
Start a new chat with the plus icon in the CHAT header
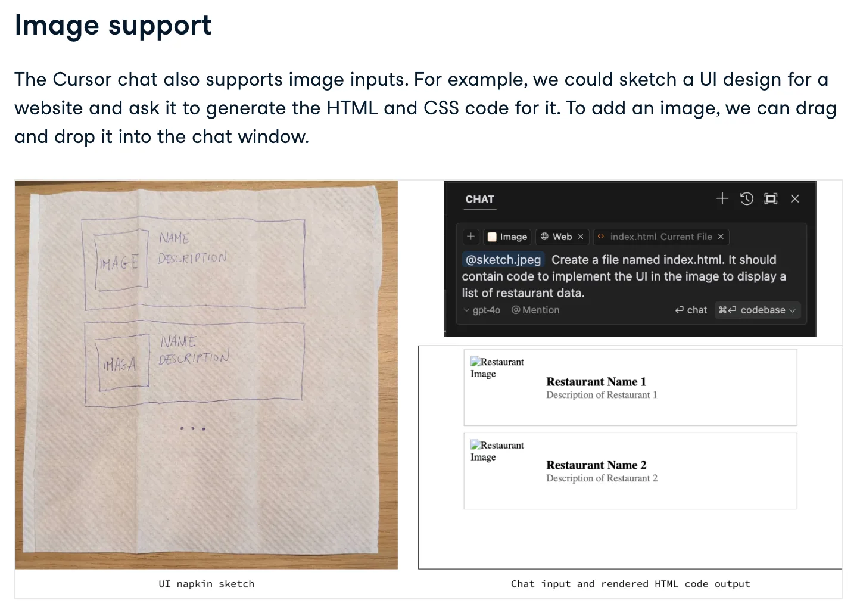[x=722, y=198]
